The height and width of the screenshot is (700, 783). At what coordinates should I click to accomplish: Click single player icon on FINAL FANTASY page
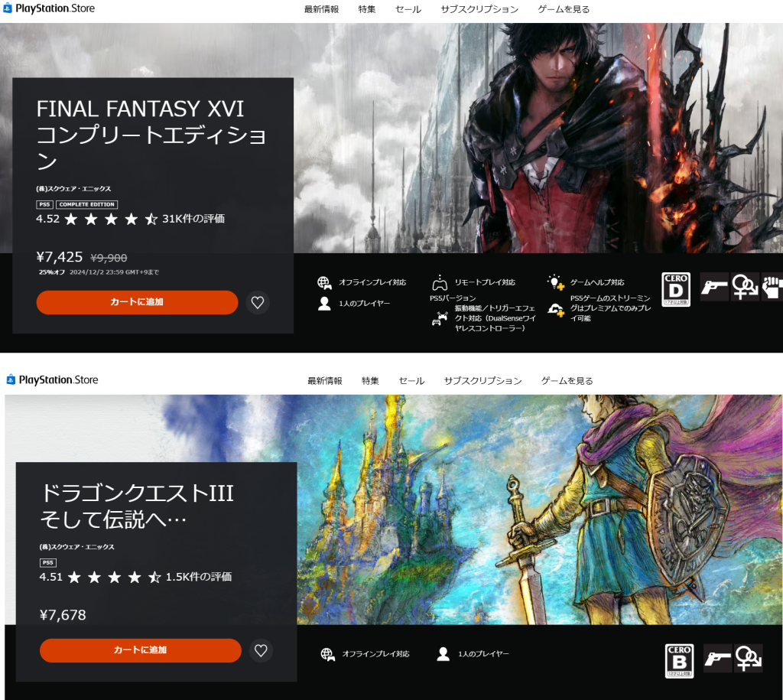pyautogui.click(x=324, y=303)
